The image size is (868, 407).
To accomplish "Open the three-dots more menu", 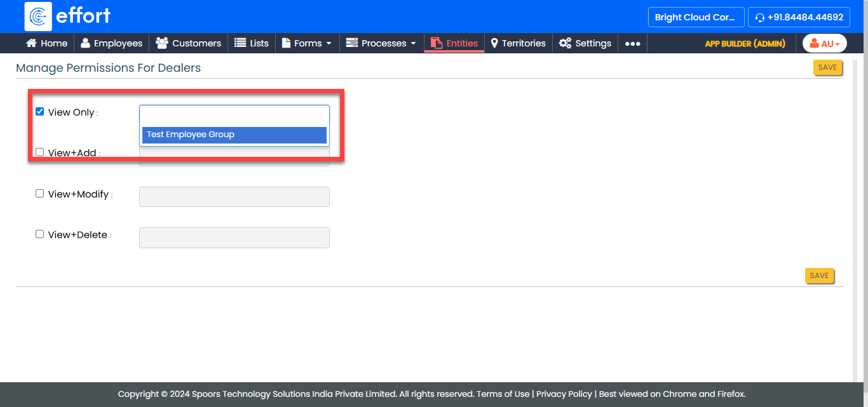I will pyautogui.click(x=632, y=44).
